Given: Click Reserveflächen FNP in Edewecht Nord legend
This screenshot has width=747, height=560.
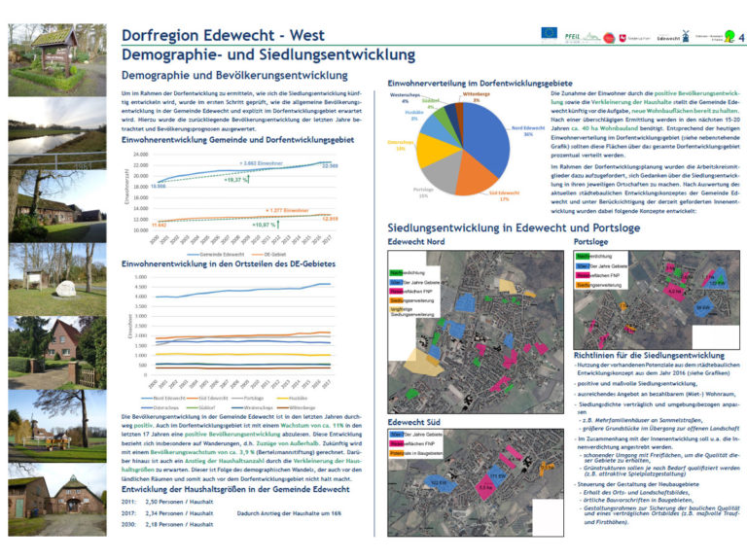Looking at the screenshot, I should [411, 291].
